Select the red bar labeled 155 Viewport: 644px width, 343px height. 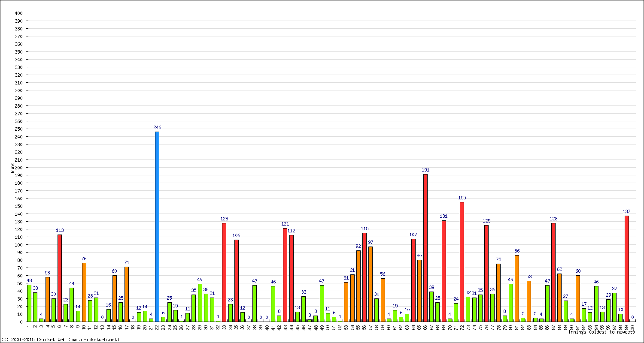pos(462,262)
